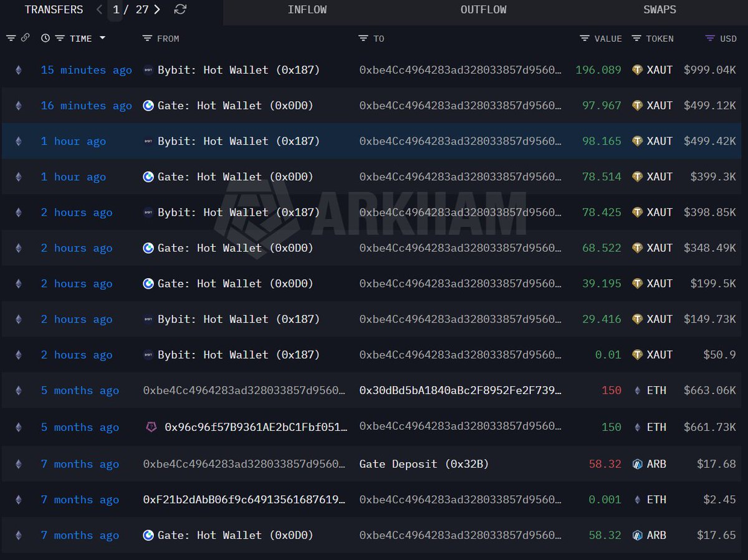The width and height of the screenshot is (748, 560).
Task: Click ETH token icon in $661.73K row
Action: point(637,427)
